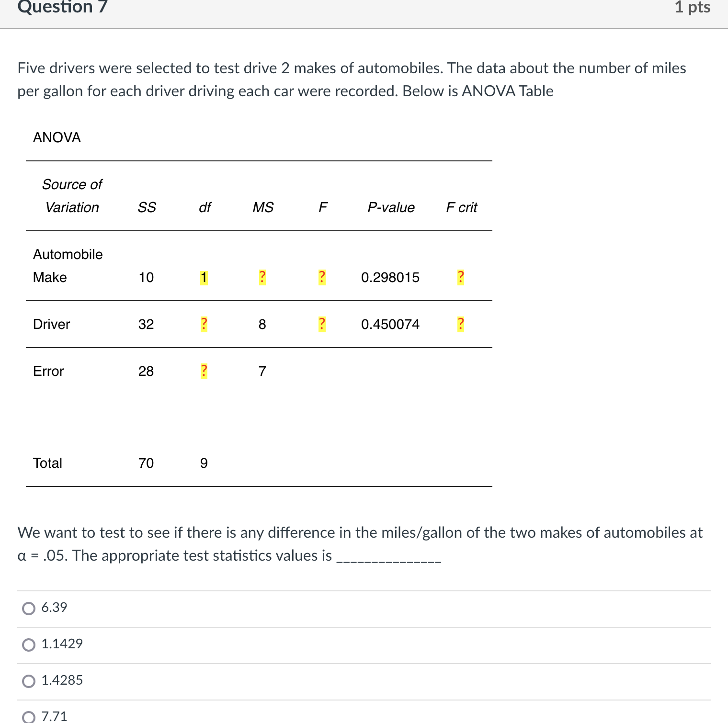Select the 1.4285 answer option
This screenshot has height=723, width=728.
pos(29,680)
